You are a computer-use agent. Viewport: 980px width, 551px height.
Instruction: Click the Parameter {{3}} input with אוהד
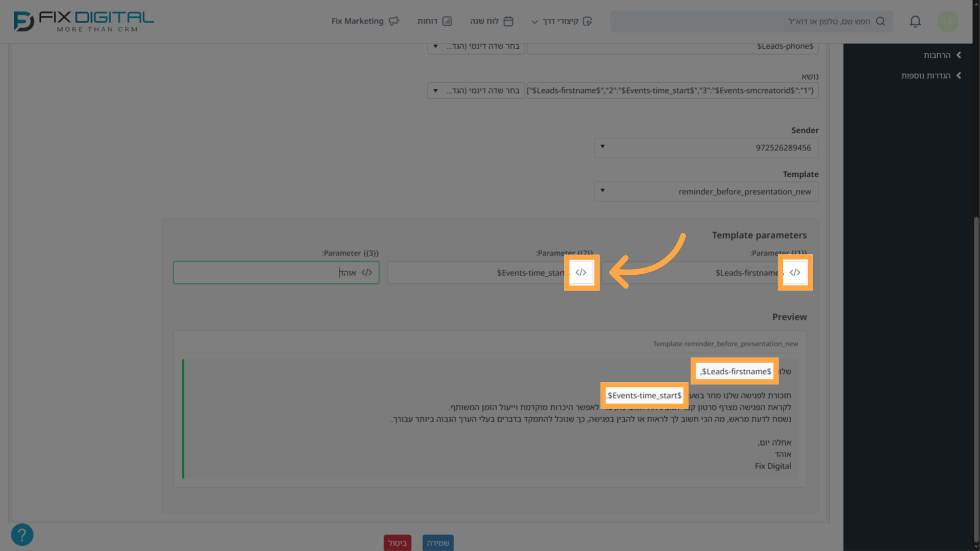276,272
